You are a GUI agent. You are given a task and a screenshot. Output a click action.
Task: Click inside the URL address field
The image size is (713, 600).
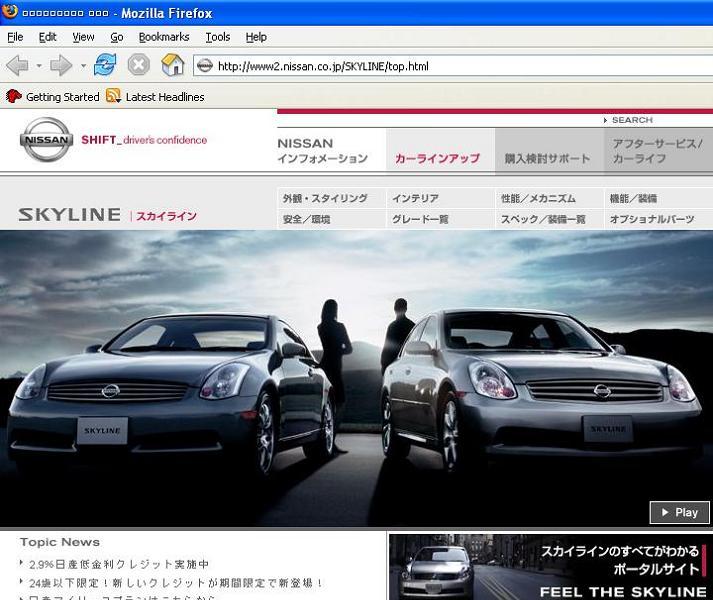click(x=450, y=67)
